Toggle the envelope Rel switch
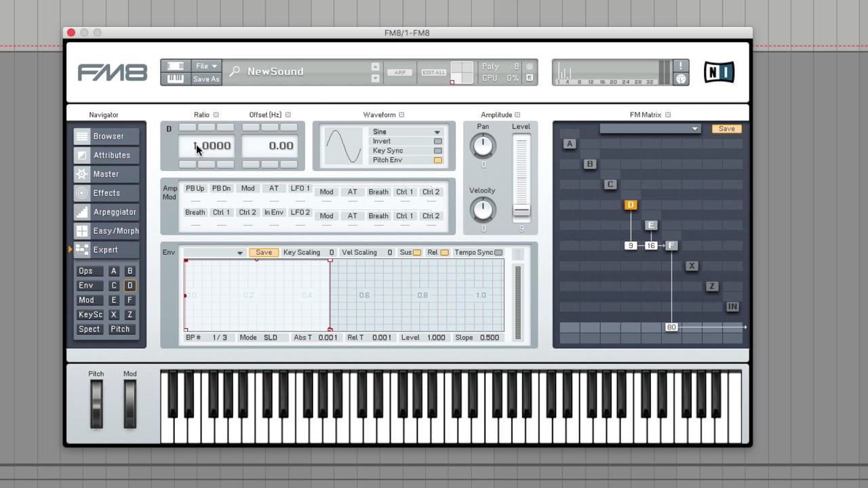The image size is (868, 488). (x=444, y=253)
